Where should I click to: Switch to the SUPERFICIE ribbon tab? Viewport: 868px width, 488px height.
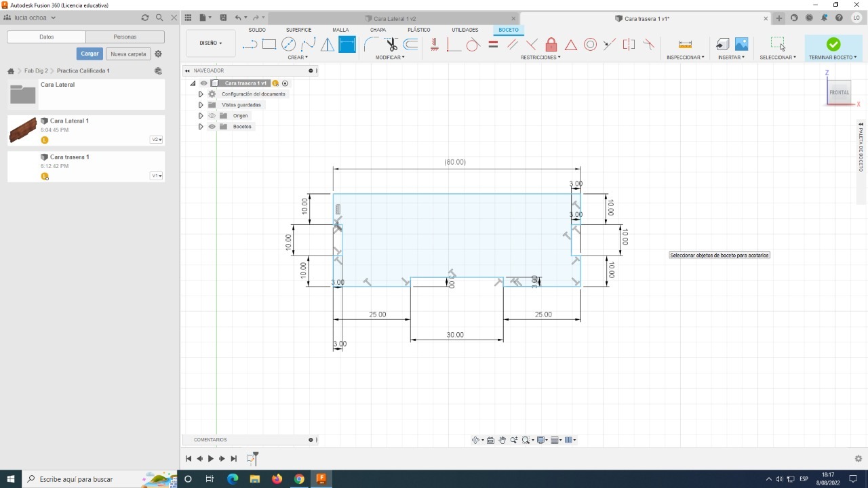[x=298, y=30]
